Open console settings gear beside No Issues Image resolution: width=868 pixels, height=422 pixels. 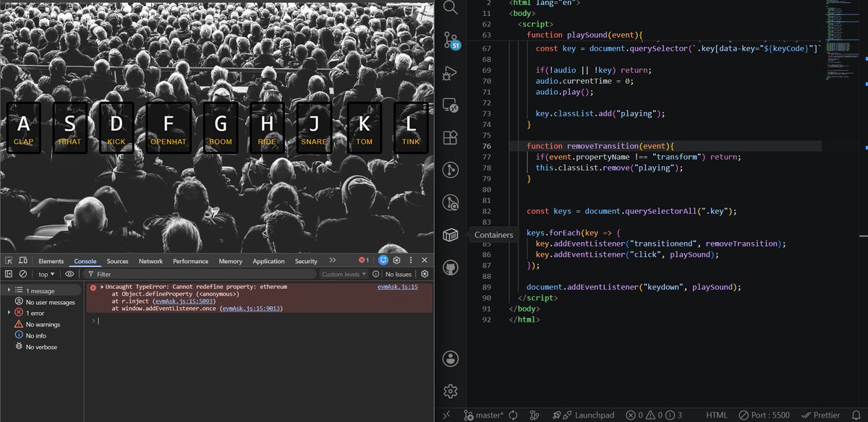tap(425, 274)
